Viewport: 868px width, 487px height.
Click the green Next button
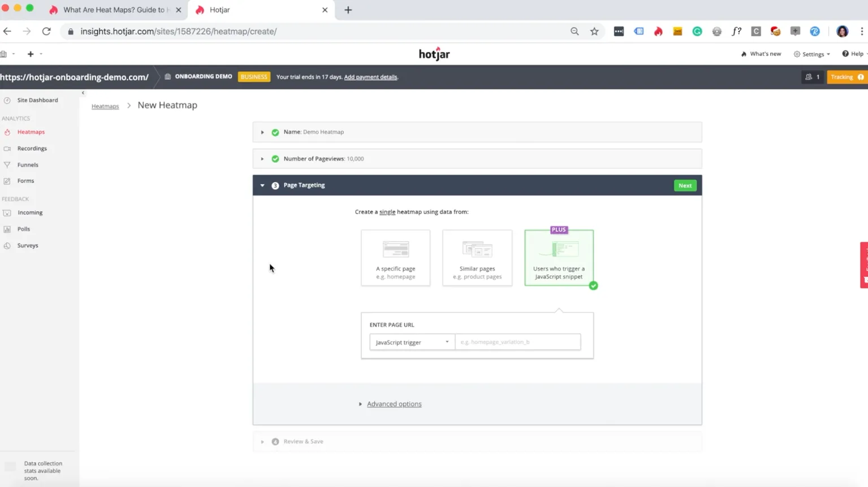[x=685, y=185]
